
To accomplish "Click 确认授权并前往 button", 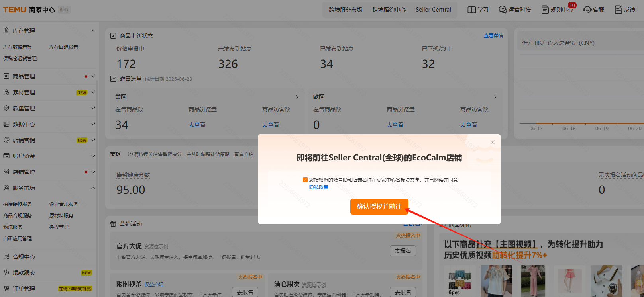I will [x=379, y=206].
